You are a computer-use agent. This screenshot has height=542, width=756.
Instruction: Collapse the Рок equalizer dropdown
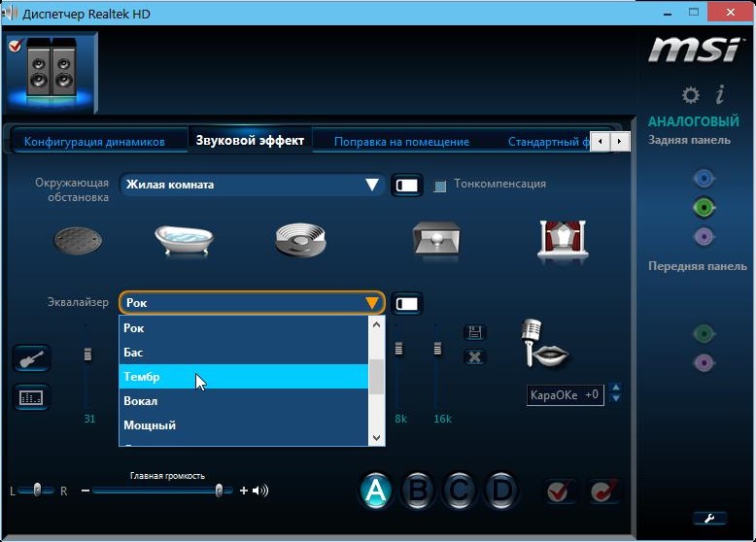pos(252,303)
